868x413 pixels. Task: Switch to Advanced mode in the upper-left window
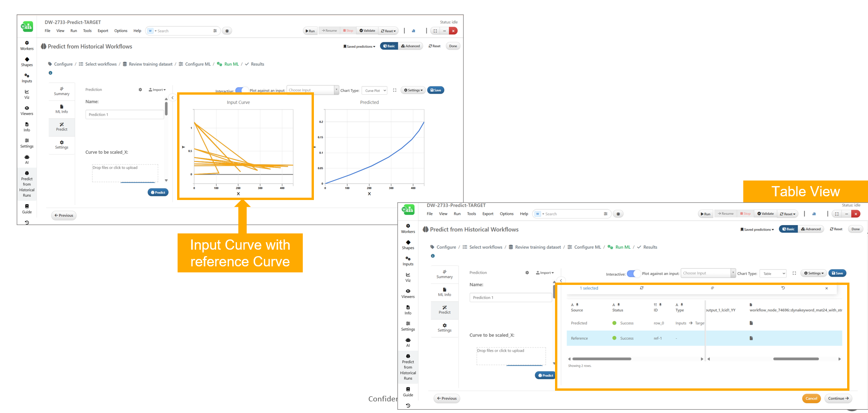click(x=410, y=46)
